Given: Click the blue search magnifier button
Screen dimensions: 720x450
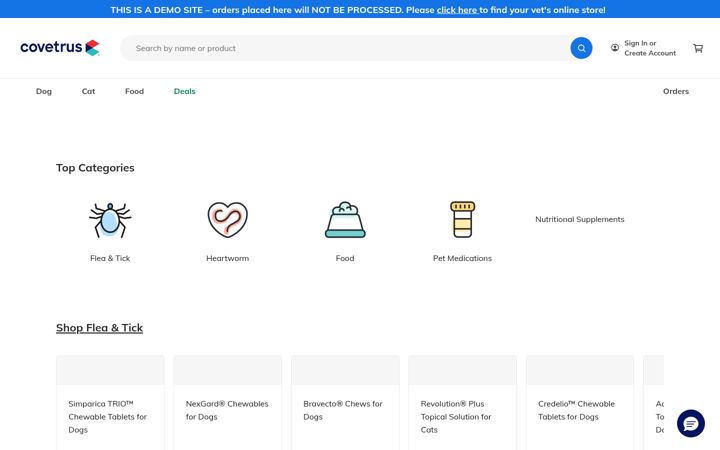Looking at the screenshot, I should [581, 48].
